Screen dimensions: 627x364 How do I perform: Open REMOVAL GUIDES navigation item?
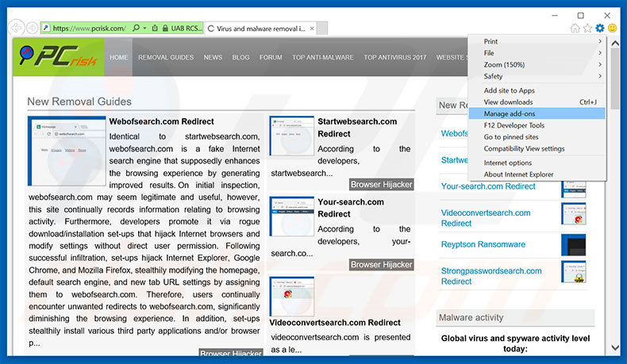(x=166, y=57)
